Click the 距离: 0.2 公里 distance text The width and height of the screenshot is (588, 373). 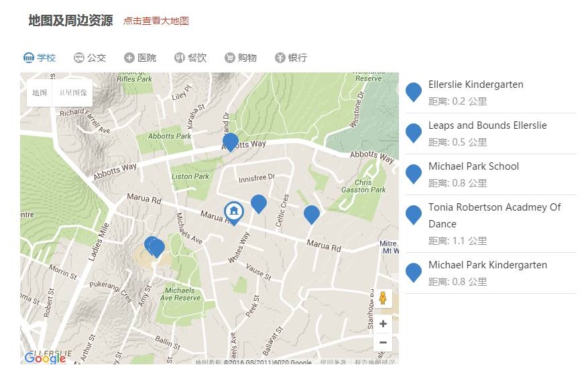point(457,101)
